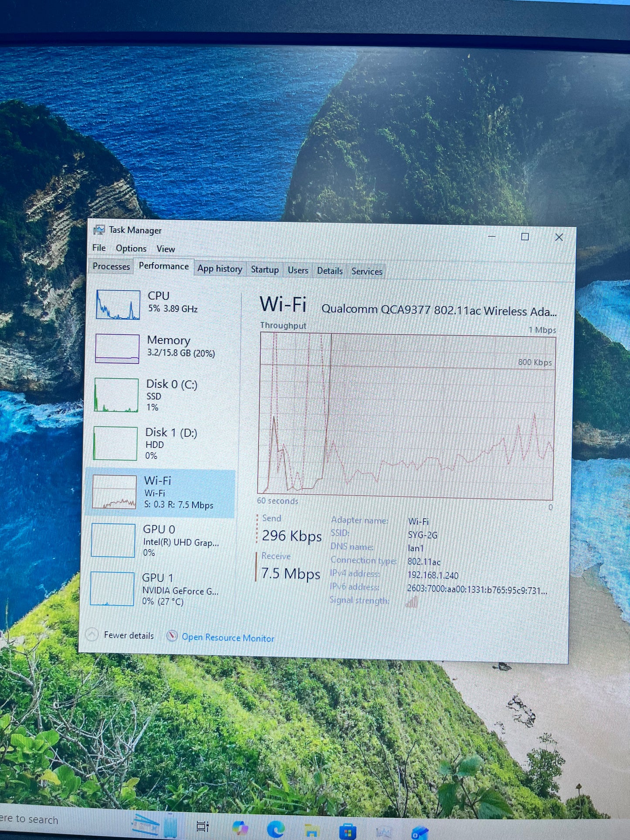Select the Performance tab

(x=164, y=266)
